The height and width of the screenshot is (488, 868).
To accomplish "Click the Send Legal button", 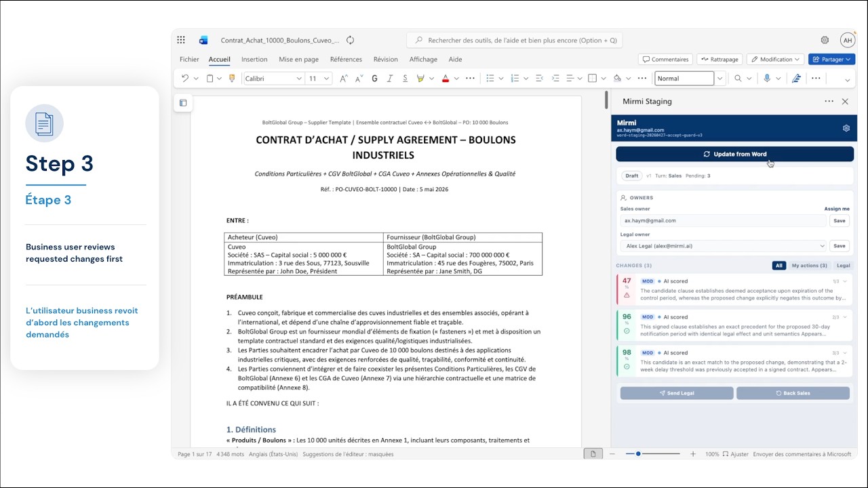I will (677, 393).
